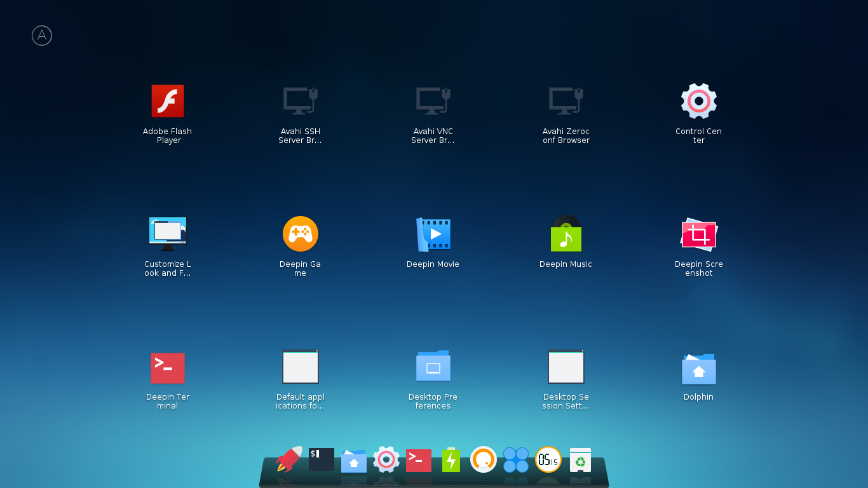Open the gear settings icon in dock
This screenshot has width=868, height=488.
pyautogui.click(x=386, y=459)
